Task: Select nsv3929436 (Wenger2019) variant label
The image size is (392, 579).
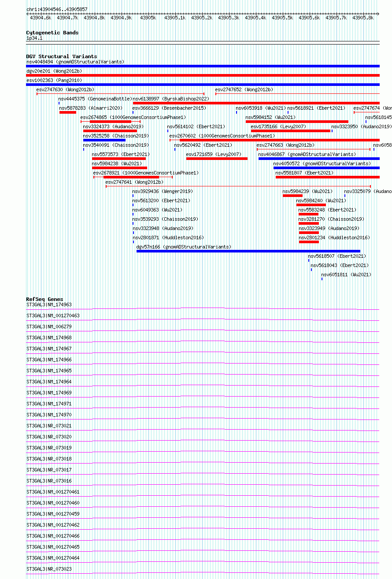Action: click(x=163, y=191)
